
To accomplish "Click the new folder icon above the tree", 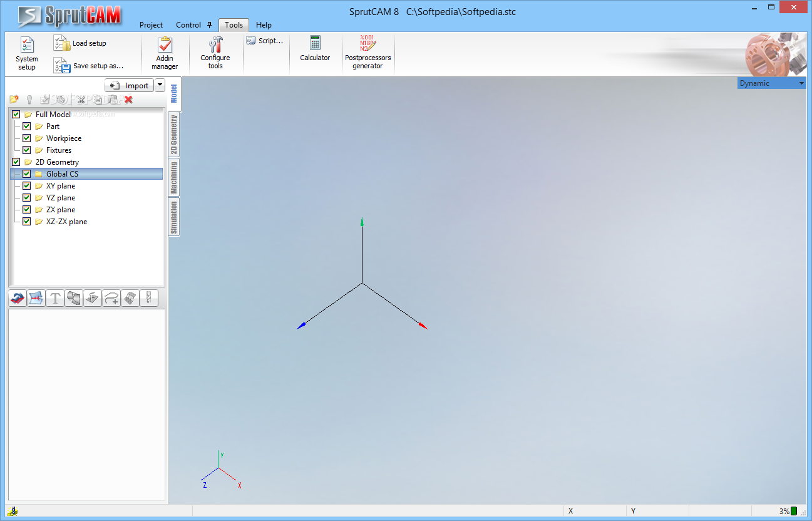I will (x=14, y=100).
